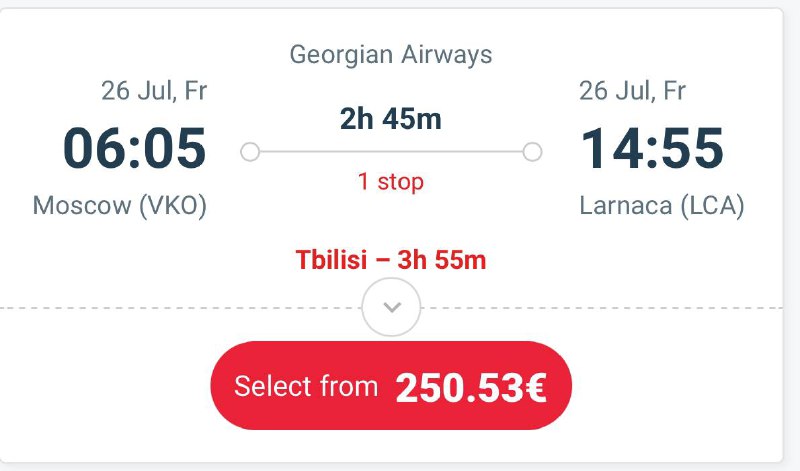Click Larnaca (LCA) arrival airport
800x471 pixels.
(662, 206)
